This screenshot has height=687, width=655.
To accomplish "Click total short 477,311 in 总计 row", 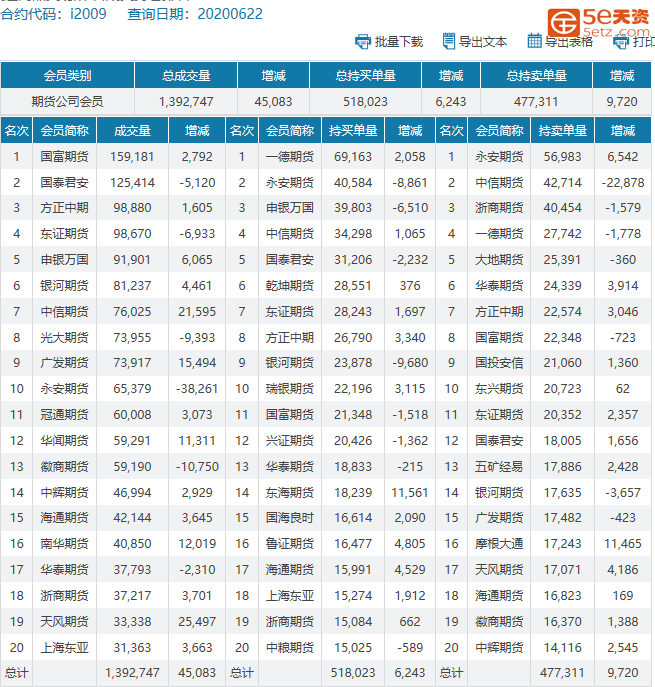I will click(x=563, y=673).
